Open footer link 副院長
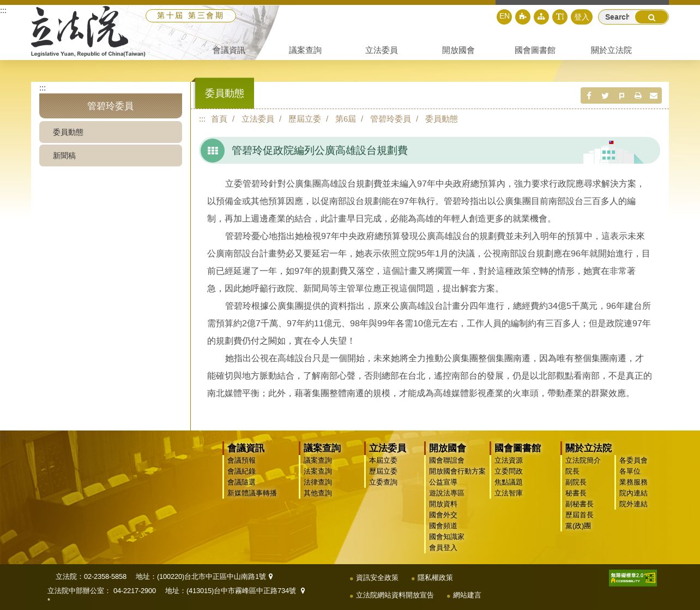Image resolution: width=700 pixels, height=610 pixels. (576, 482)
